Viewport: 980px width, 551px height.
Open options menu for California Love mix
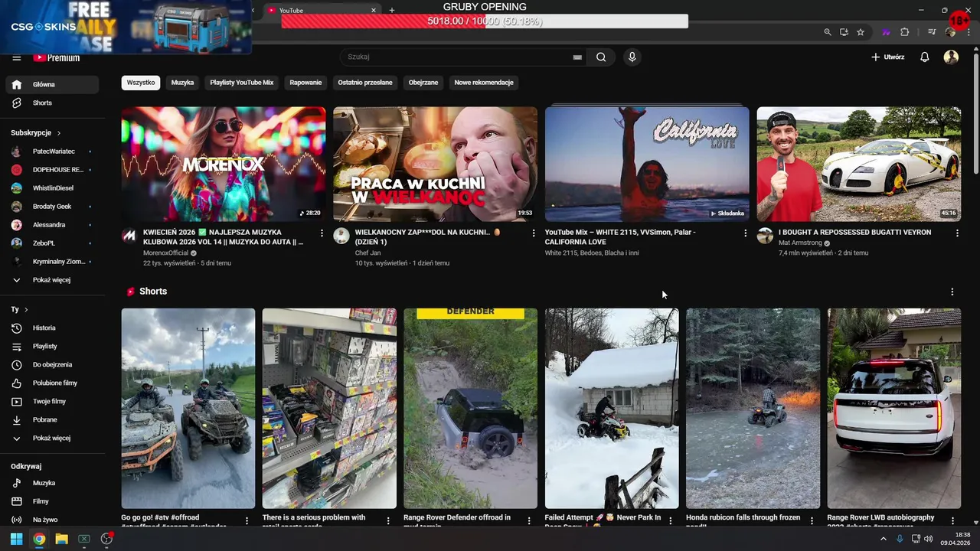pos(746,233)
